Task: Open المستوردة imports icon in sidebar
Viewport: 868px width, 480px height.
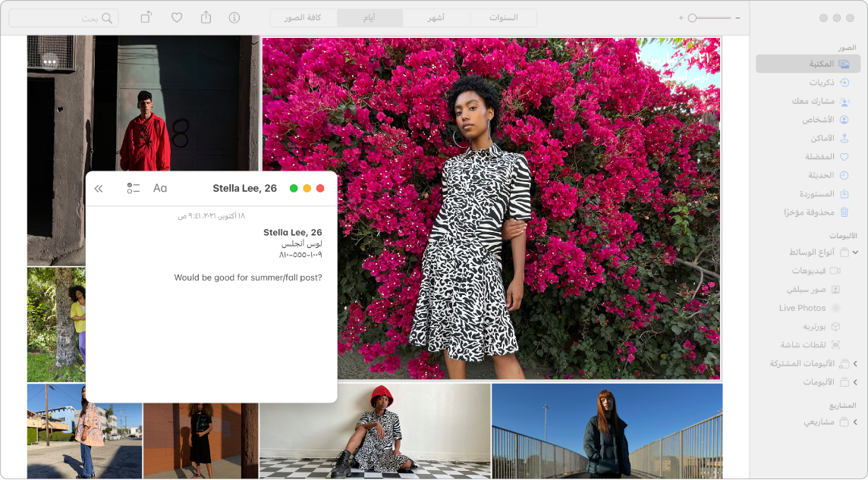Action: 844,194
